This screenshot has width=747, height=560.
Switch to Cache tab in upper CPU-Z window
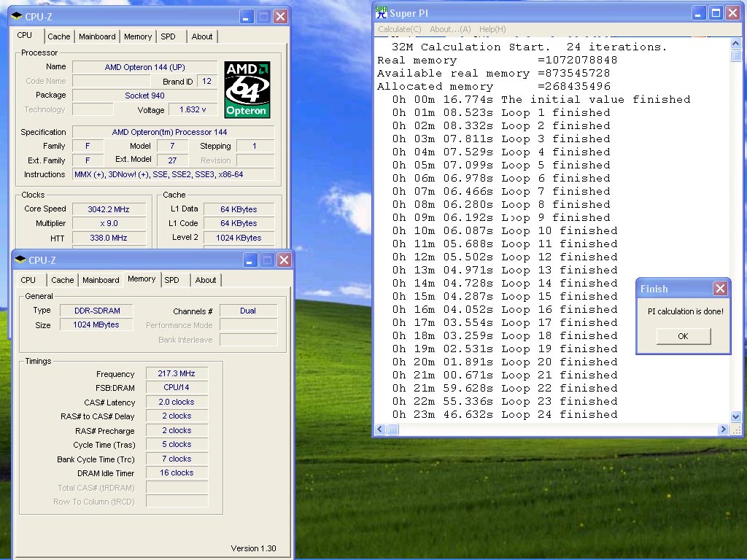pyautogui.click(x=59, y=36)
